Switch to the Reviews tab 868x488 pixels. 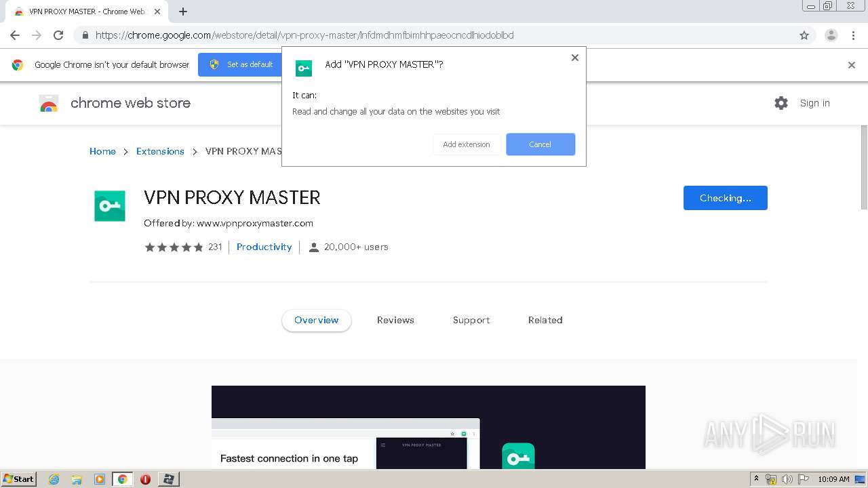tap(395, 320)
